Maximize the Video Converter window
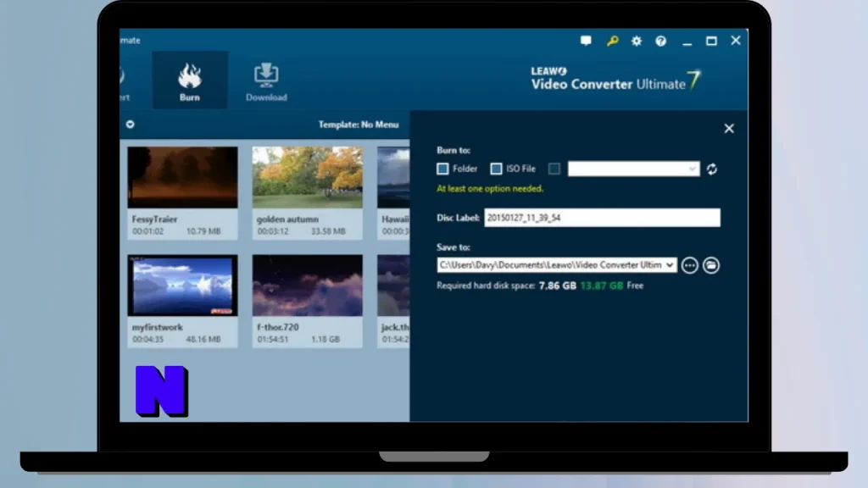This screenshot has height=488, width=868. pos(711,41)
